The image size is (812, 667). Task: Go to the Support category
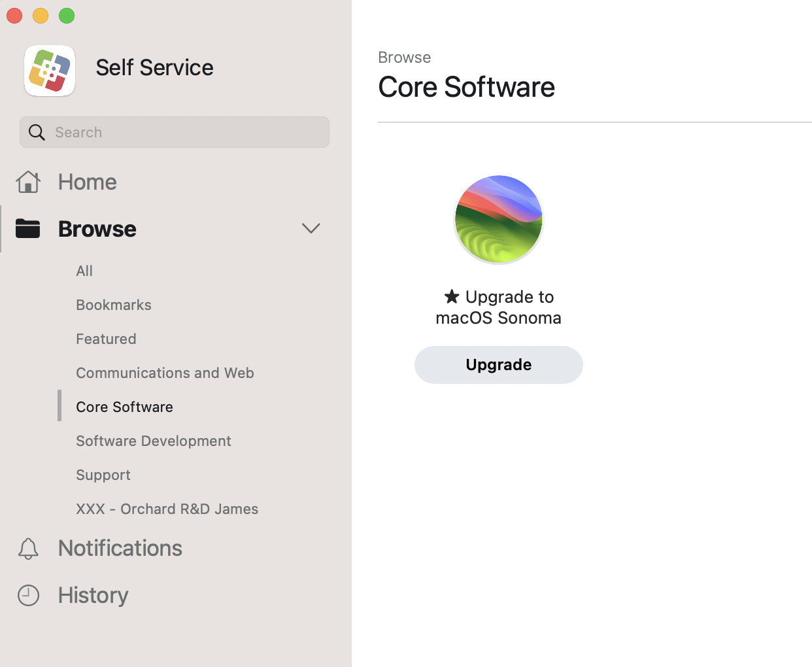coord(103,475)
